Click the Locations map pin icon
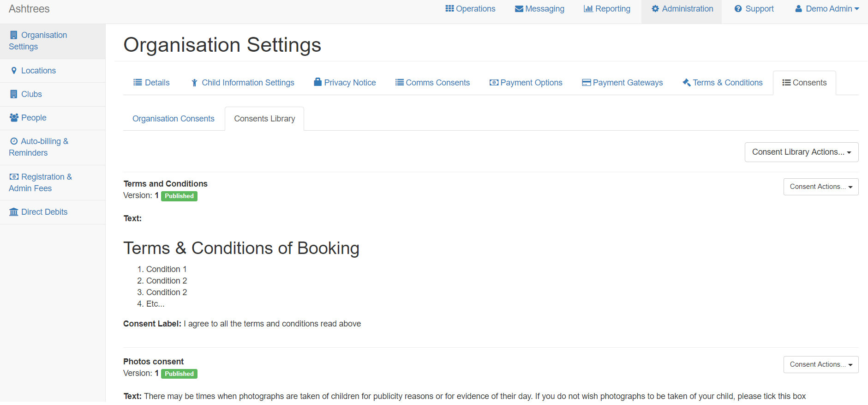Image resolution: width=868 pixels, height=405 pixels. (14, 71)
